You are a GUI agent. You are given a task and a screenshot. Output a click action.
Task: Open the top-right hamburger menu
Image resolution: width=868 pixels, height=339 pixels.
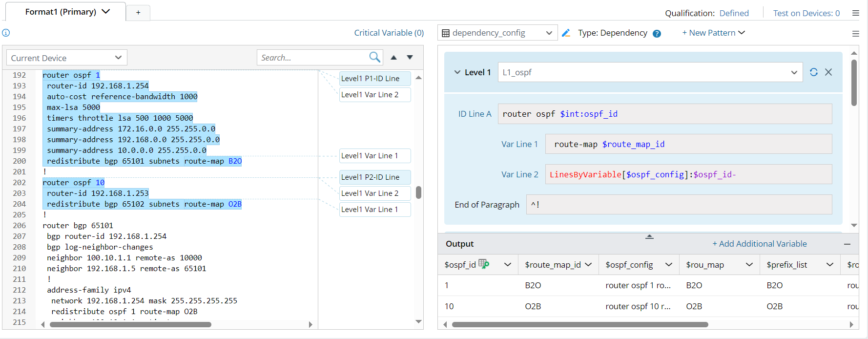point(855,13)
